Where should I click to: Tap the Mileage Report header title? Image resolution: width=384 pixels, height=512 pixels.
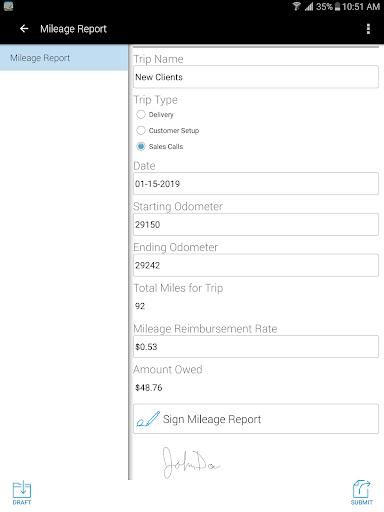[x=73, y=29]
